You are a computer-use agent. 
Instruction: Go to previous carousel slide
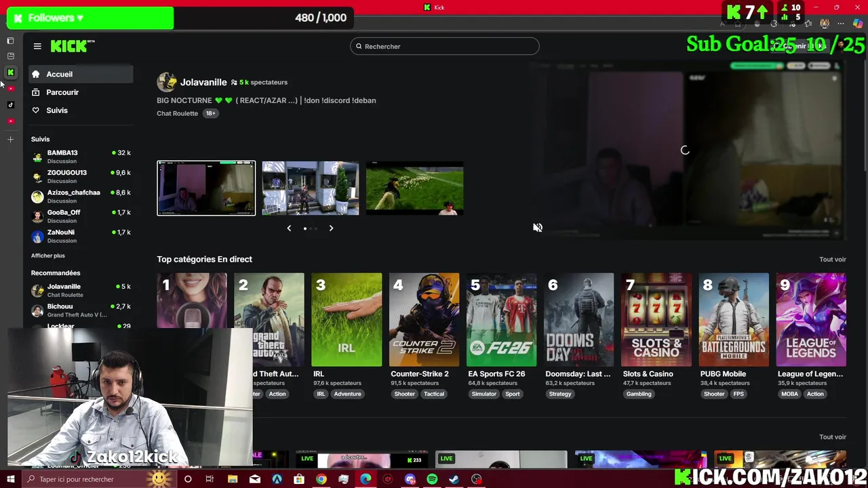click(x=289, y=228)
